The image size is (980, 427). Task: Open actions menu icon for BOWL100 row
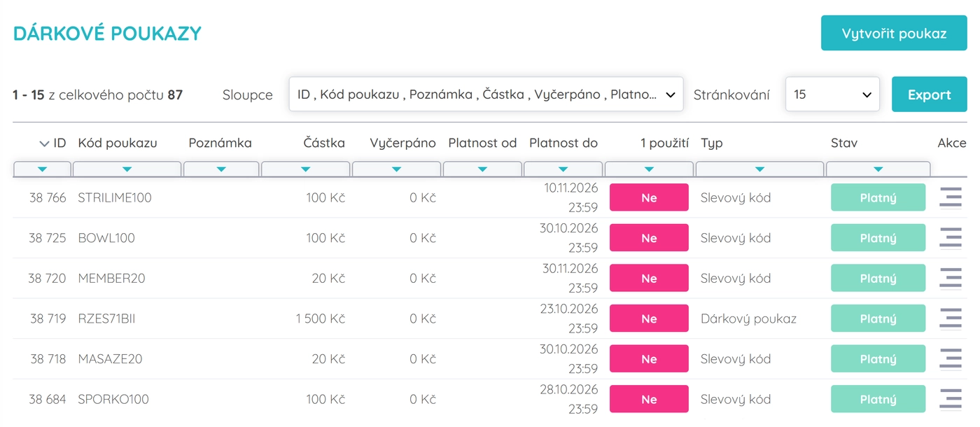(x=950, y=238)
